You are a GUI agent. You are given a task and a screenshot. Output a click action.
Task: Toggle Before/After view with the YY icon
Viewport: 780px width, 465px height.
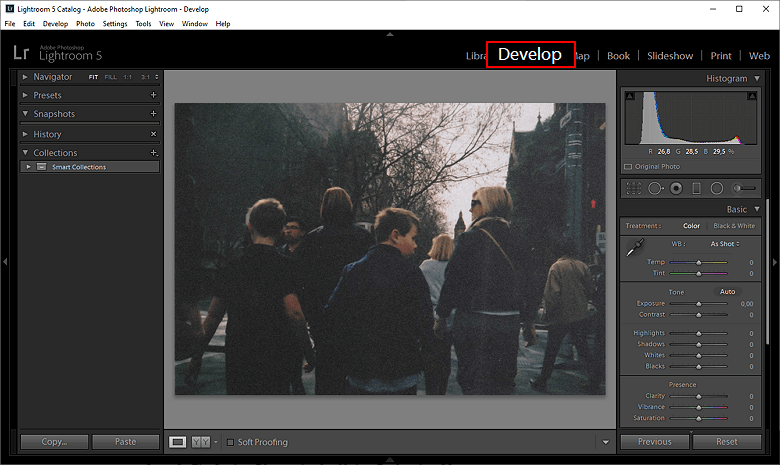point(200,442)
